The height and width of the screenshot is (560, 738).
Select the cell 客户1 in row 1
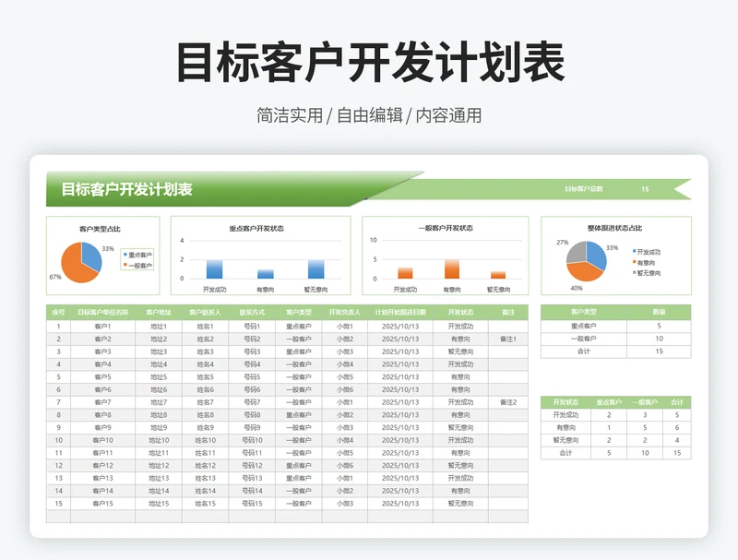(102, 326)
